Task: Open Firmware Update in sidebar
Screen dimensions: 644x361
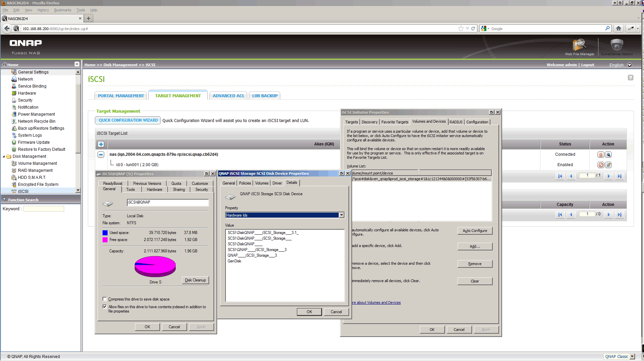Action: (34, 142)
